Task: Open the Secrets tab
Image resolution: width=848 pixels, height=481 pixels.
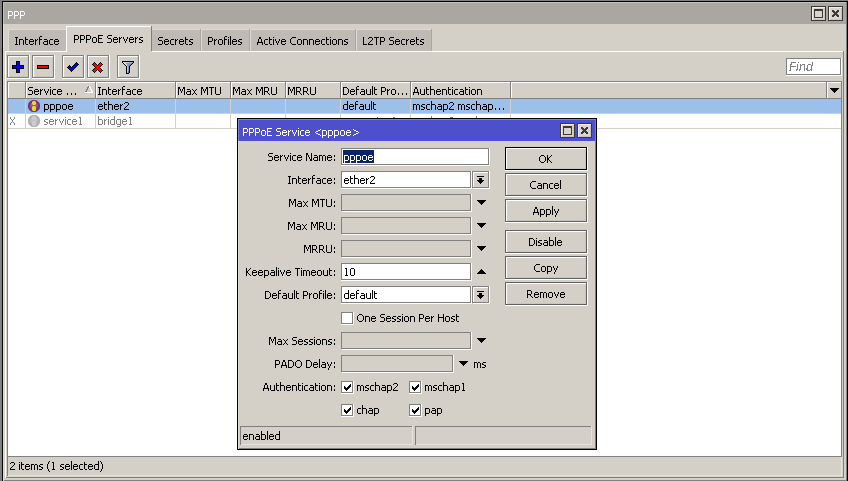Action: [175, 41]
